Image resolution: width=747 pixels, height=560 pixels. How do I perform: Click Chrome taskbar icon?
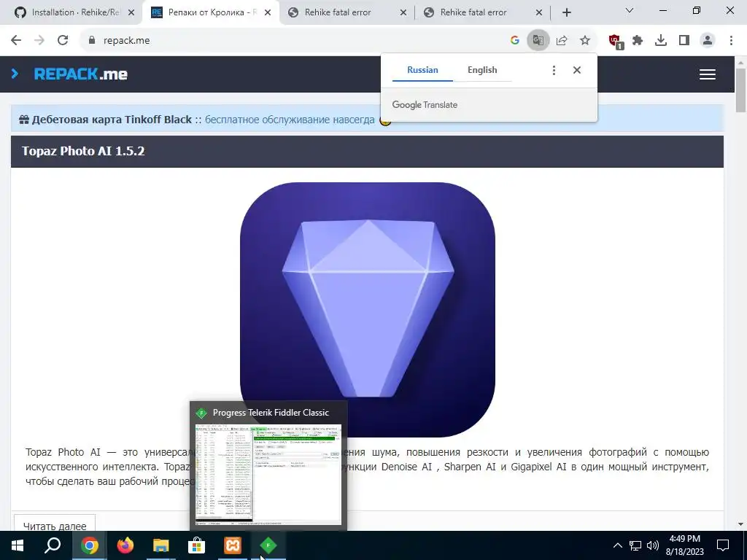tap(90, 545)
